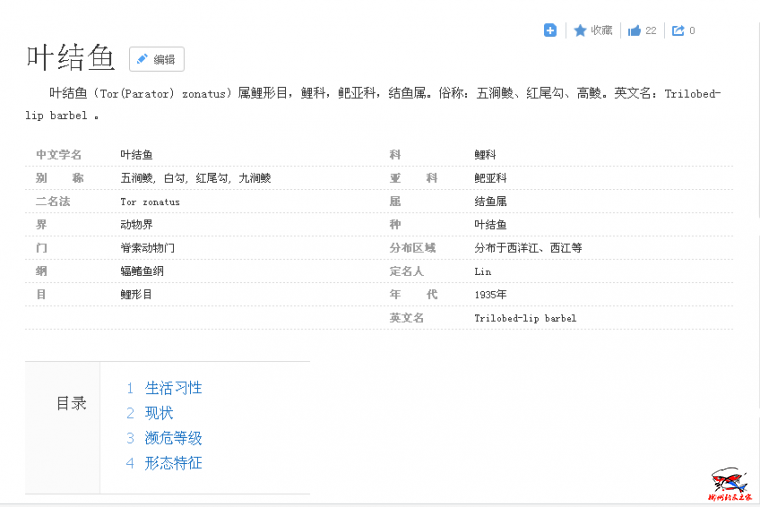
Task: Favorite the article with the star icon
Action: tap(581, 31)
